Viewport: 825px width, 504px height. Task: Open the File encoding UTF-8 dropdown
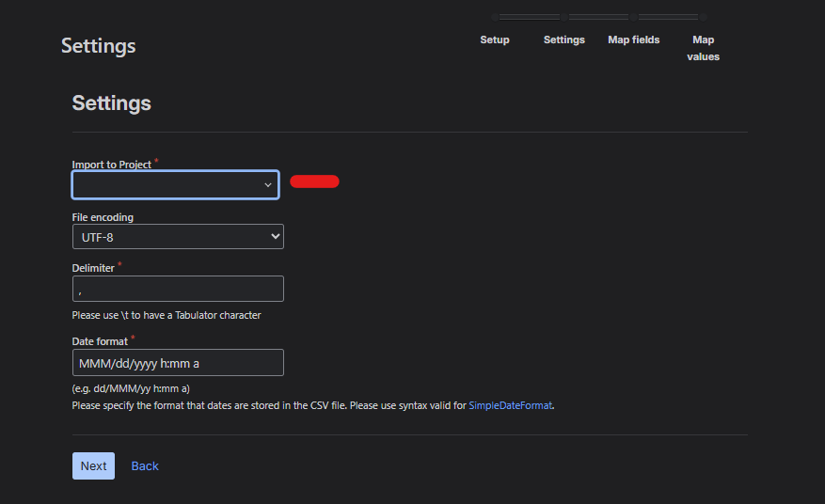coord(178,237)
